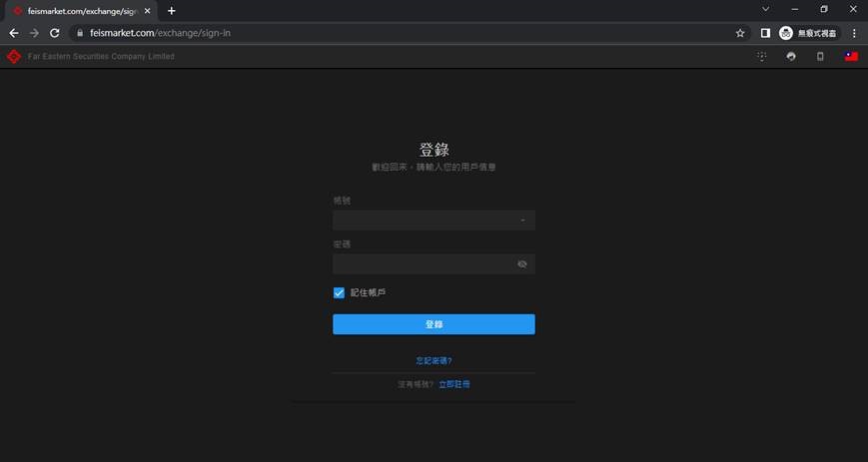Click Far Eastern Securities Company Limited text
This screenshot has height=462, width=868.
pos(101,57)
